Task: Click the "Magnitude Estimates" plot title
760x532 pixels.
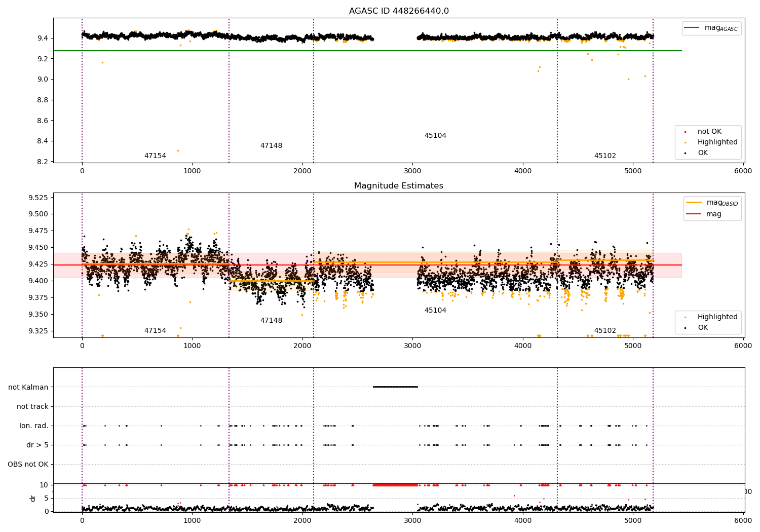Action: pos(399,186)
